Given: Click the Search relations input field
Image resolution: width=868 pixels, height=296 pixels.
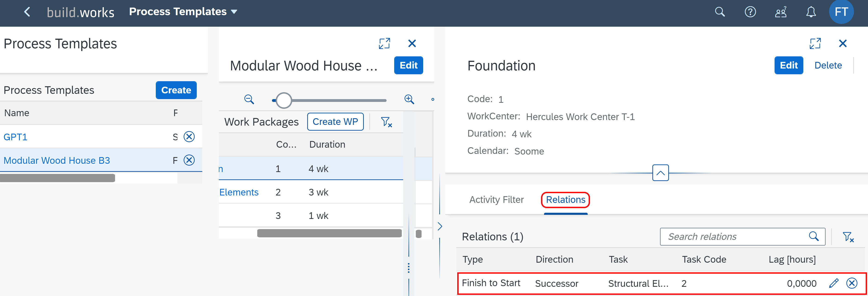Looking at the screenshot, I should click(x=742, y=237).
